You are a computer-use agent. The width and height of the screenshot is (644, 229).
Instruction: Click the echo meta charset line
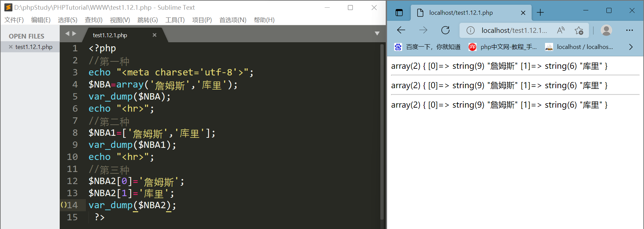[x=171, y=72]
